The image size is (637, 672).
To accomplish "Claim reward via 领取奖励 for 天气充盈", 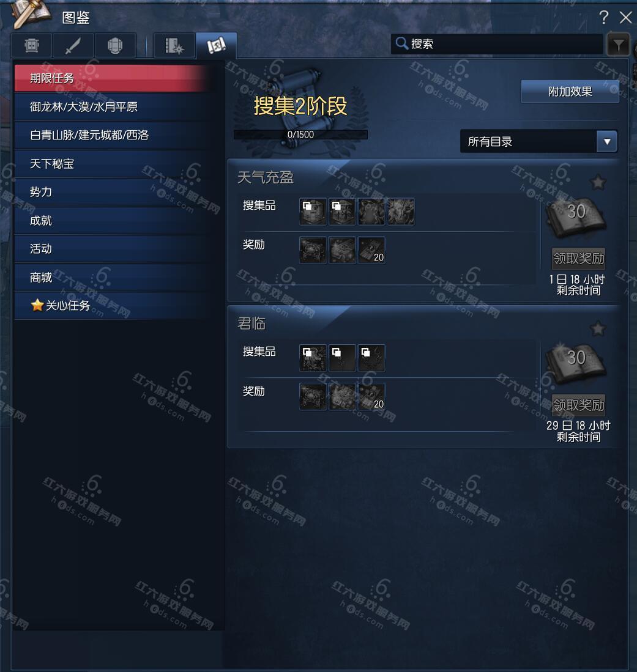I will (x=578, y=259).
